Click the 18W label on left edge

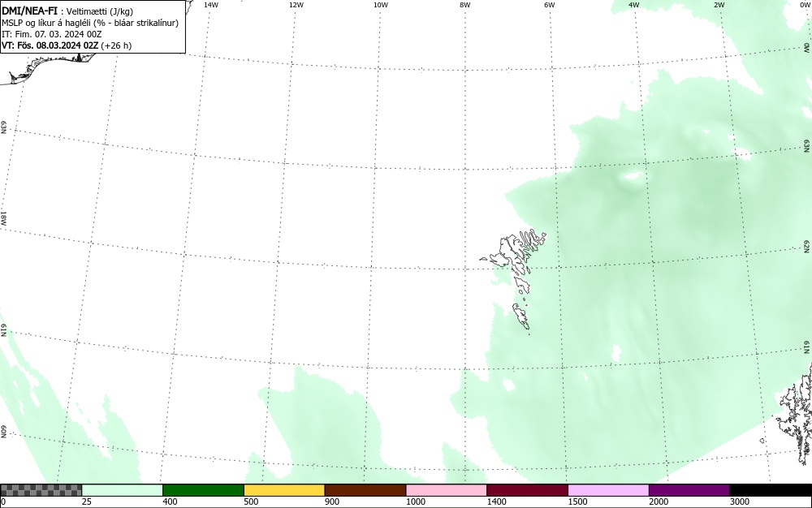tap(3, 218)
